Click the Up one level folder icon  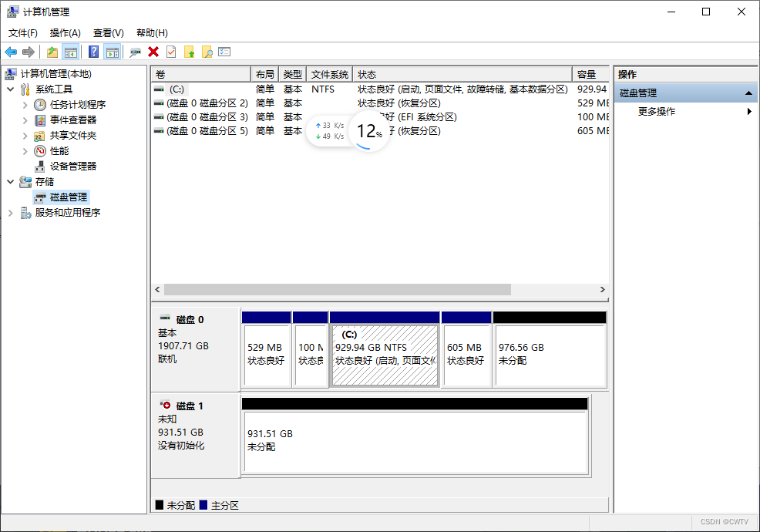point(52,52)
